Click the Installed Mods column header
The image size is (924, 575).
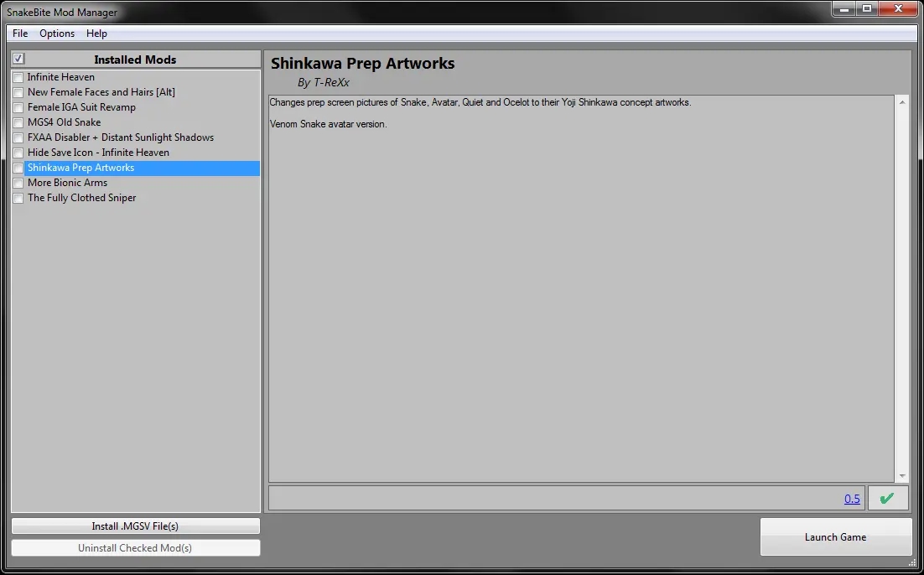pyautogui.click(x=136, y=59)
